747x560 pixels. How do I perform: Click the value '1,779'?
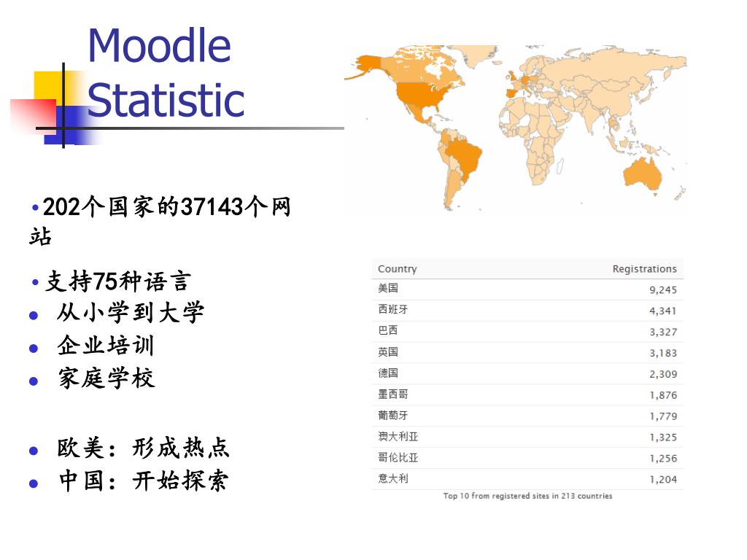[662, 416]
